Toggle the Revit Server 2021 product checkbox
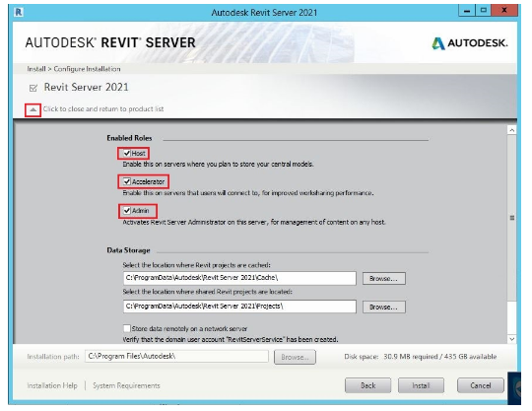Screen dimensions: 532x411 point(33,89)
